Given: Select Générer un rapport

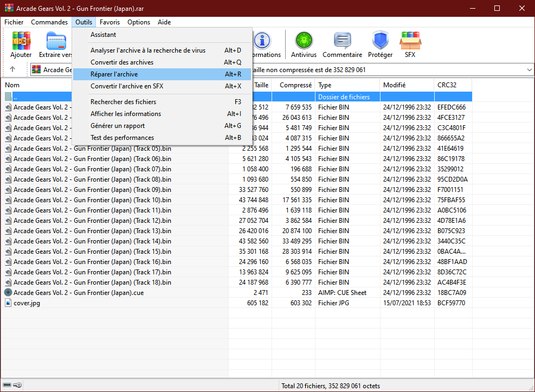Looking at the screenshot, I should coord(162,126).
